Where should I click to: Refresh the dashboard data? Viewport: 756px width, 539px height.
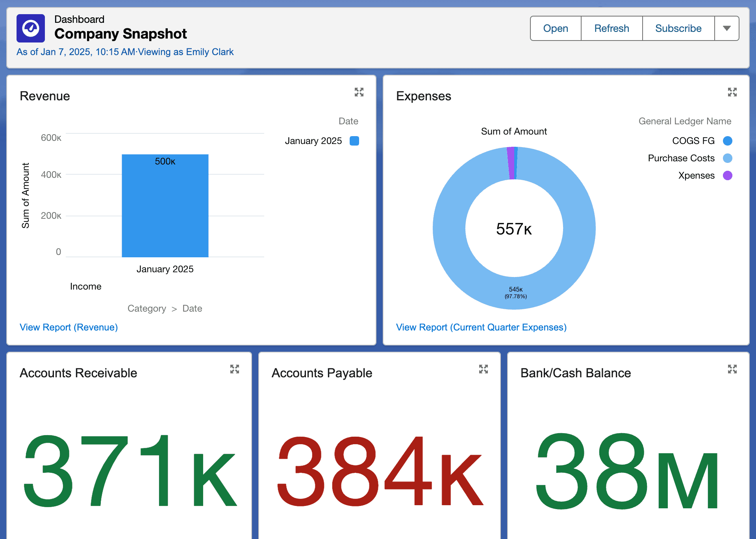(x=611, y=28)
